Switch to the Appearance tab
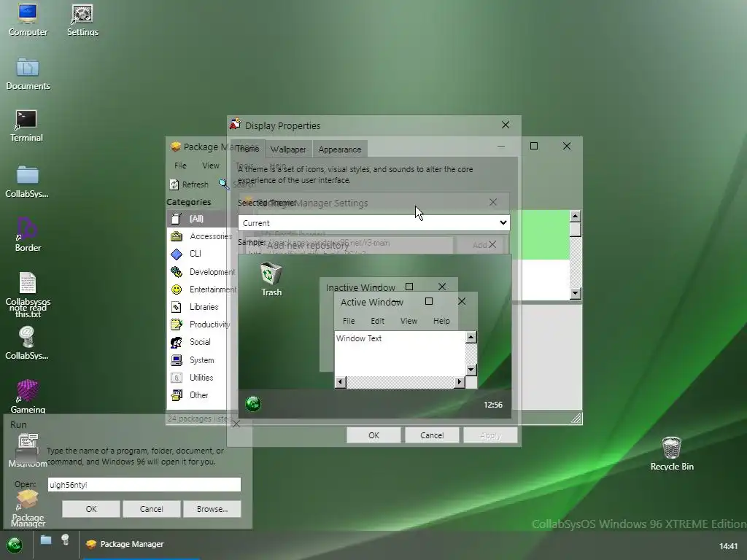The image size is (747, 560). click(340, 149)
